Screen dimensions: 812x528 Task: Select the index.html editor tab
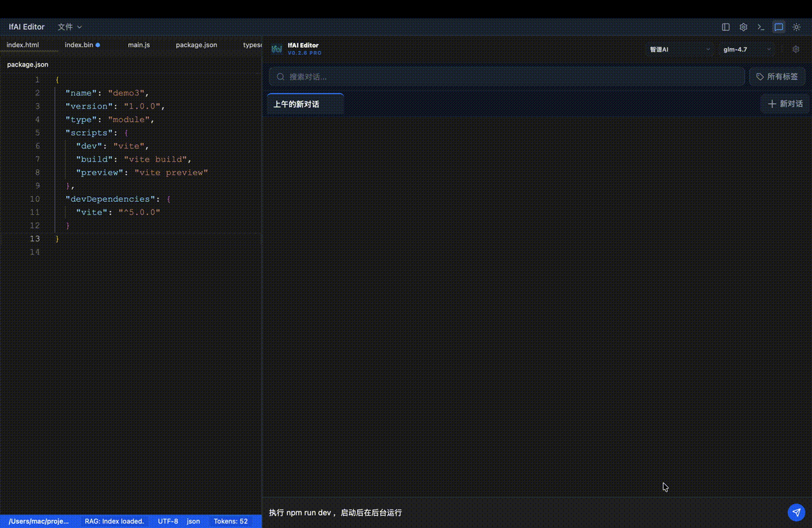tap(23, 45)
